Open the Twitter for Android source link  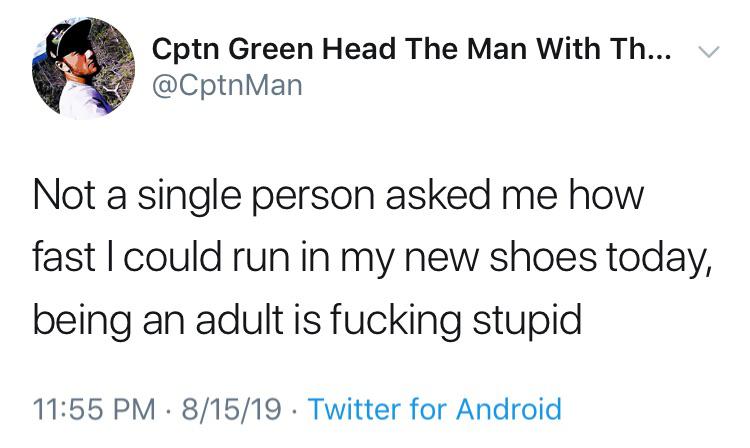[x=434, y=409]
